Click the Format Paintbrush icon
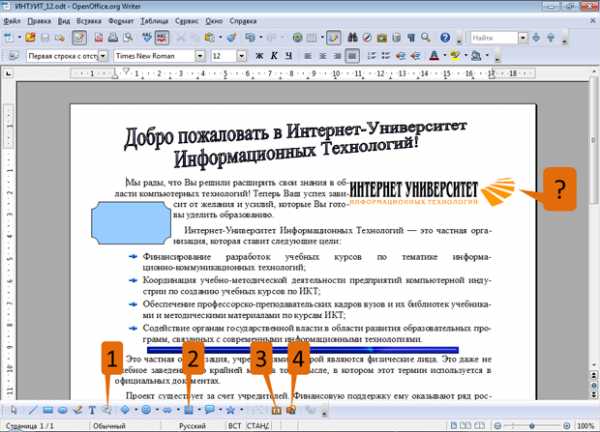This screenshot has height=432, width=600. point(231,37)
